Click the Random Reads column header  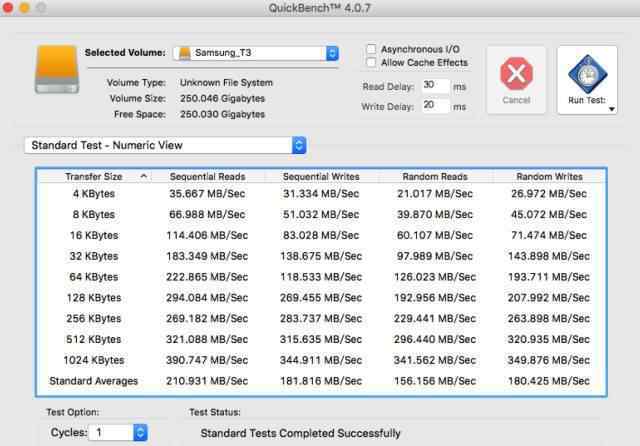click(x=435, y=176)
